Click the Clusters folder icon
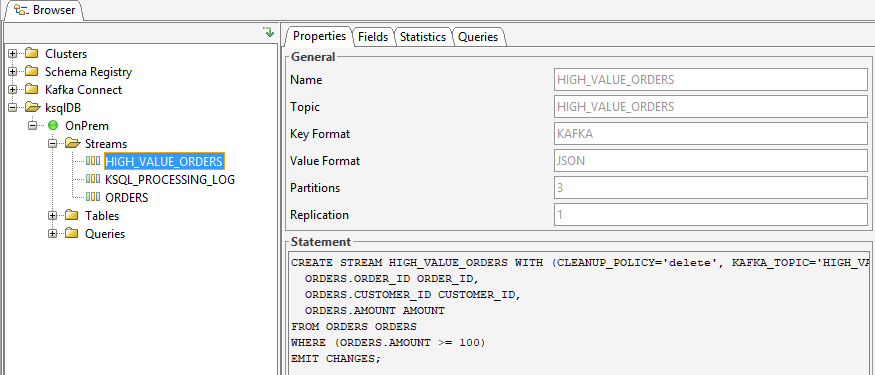The image size is (875, 375). click(32, 54)
